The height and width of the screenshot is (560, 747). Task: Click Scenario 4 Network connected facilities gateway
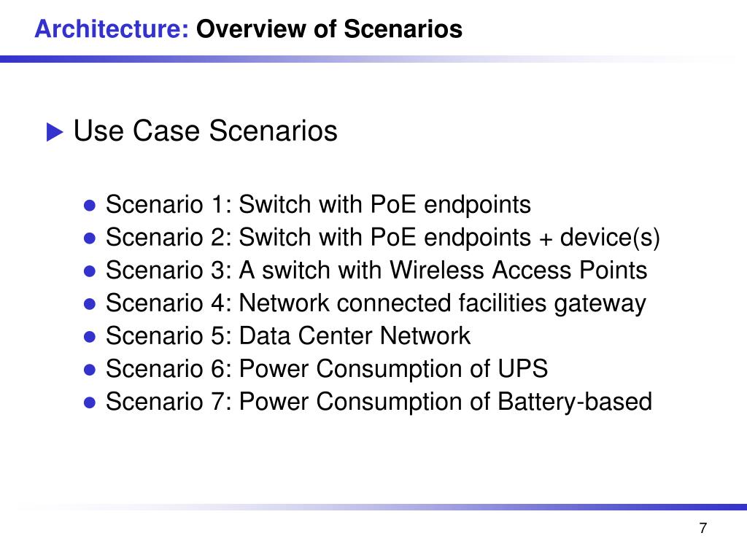[376, 303]
